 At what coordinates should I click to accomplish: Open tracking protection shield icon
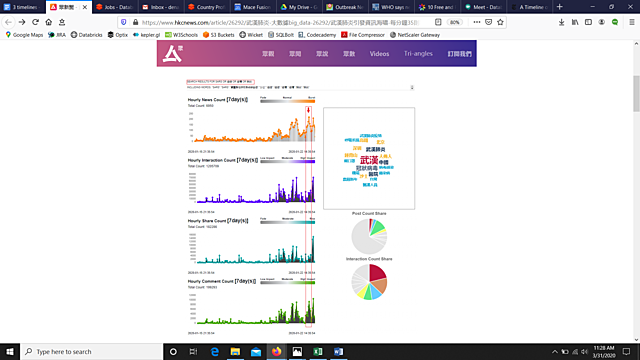click(x=124, y=22)
